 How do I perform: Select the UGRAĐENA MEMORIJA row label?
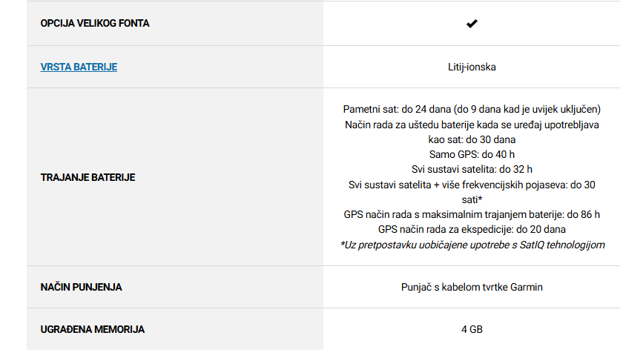pos(92,329)
